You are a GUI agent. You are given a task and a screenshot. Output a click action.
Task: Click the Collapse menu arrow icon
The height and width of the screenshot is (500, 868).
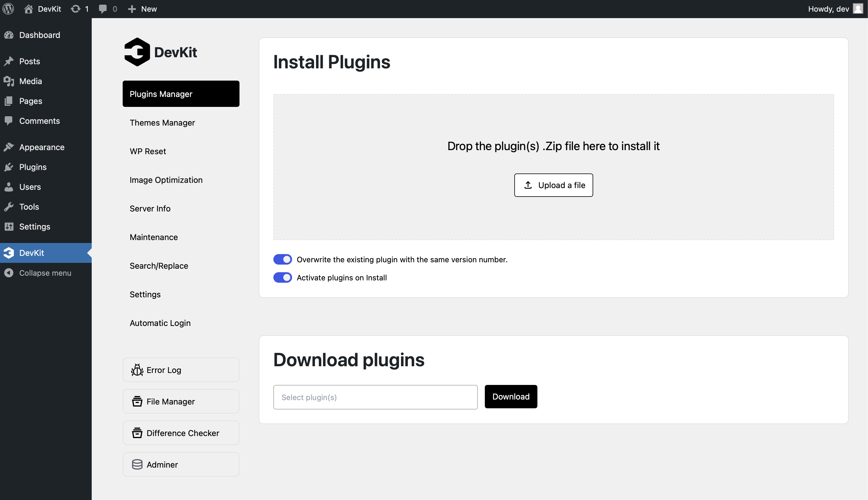pos(9,273)
